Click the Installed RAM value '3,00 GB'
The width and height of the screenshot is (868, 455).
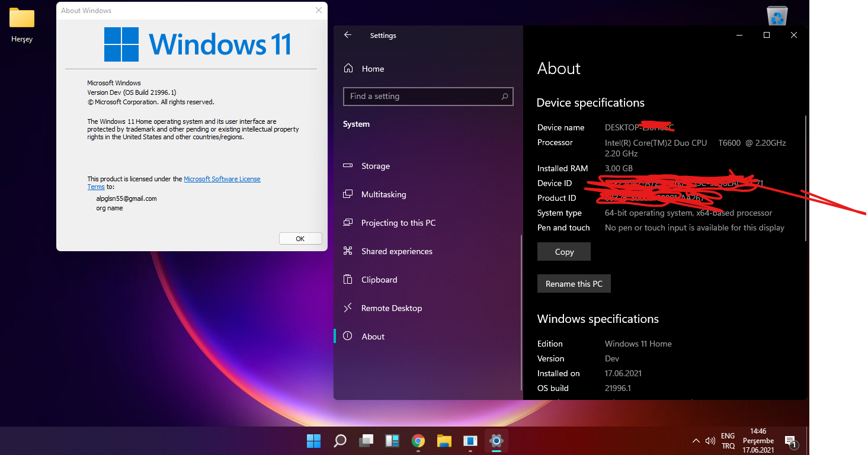click(x=619, y=168)
